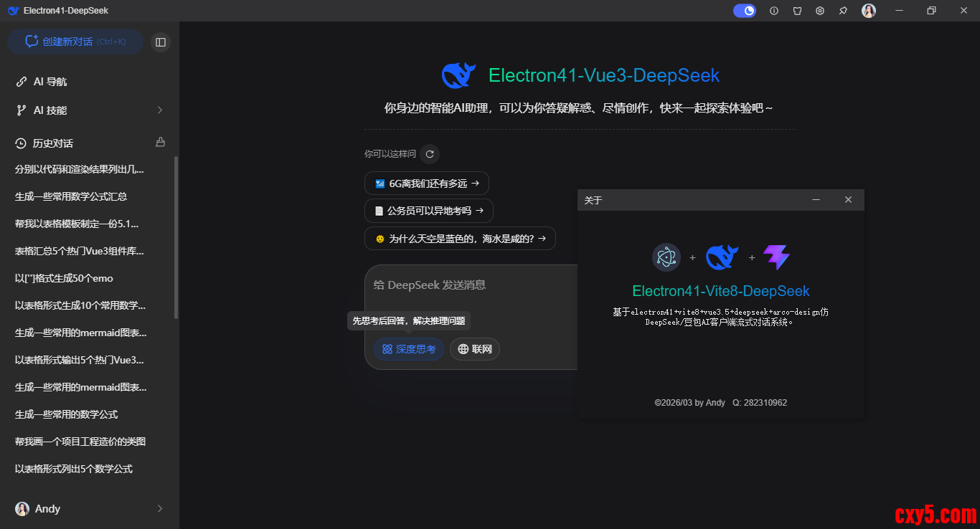Open history chat 生成一些常用的数学公式

tap(67, 414)
